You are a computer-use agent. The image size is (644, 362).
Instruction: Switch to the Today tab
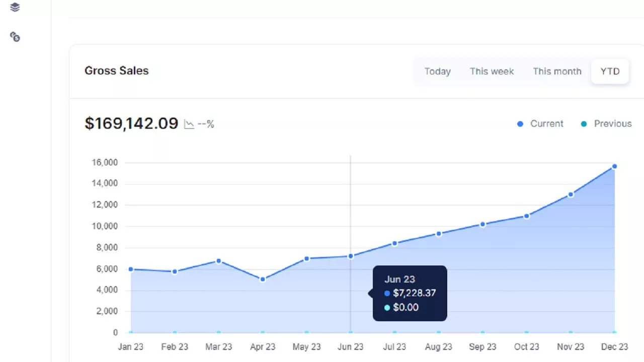[437, 71]
